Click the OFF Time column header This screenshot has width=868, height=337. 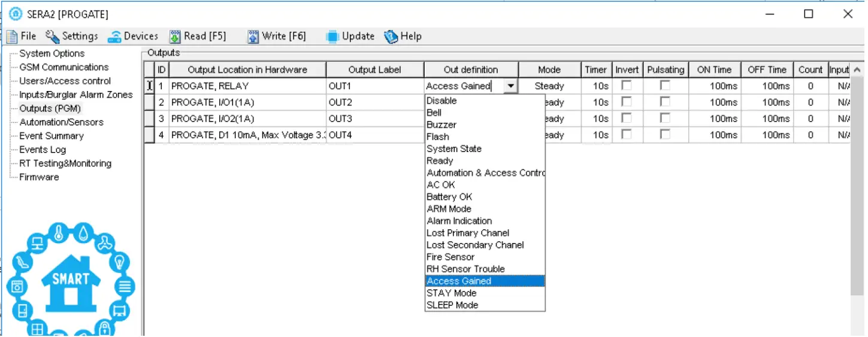(766, 69)
